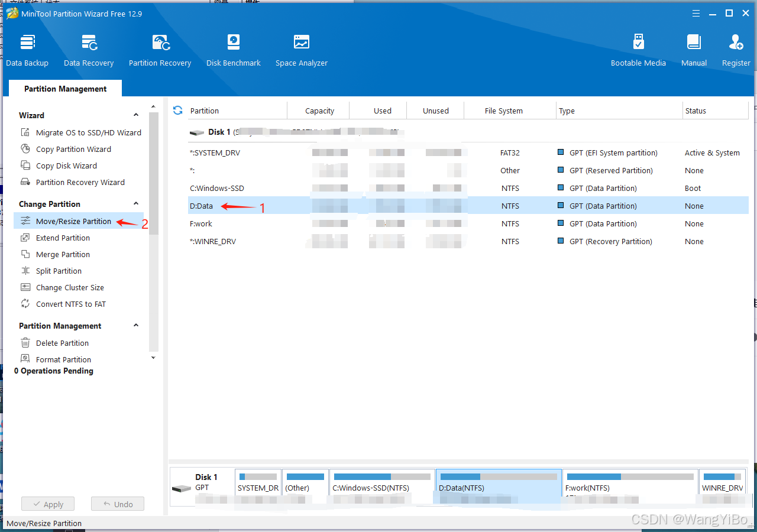Select the Disk 1 row in list

pos(468,132)
